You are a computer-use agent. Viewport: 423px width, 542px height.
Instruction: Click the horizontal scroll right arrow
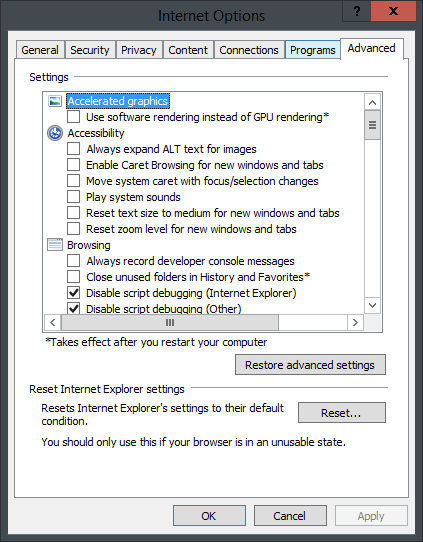coord(355,323)
